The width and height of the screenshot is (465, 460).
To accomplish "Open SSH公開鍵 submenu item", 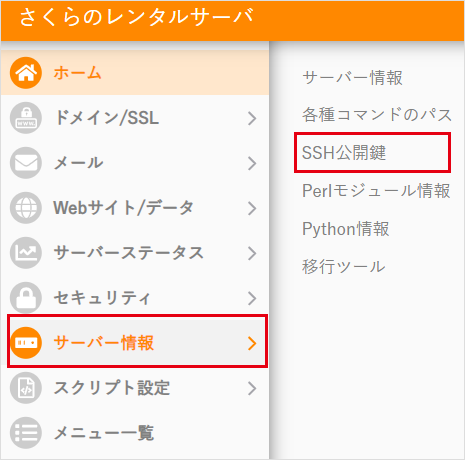I will (344, 153).
